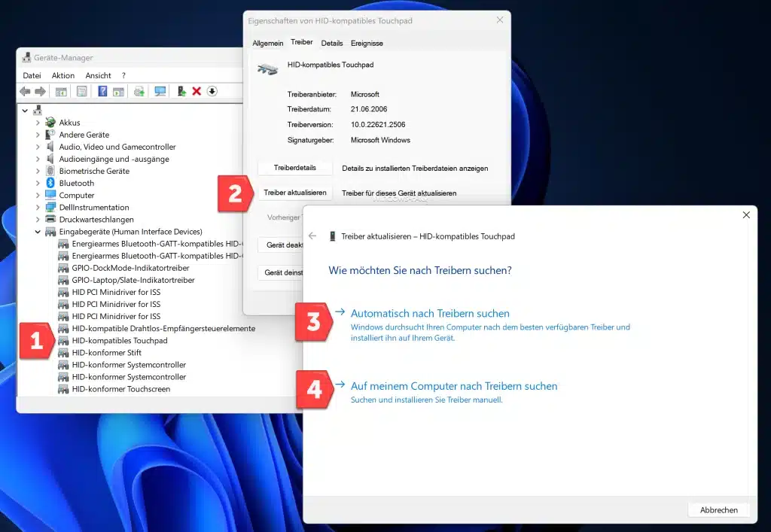Click the Biometrische Geräte fingerprint icon
The width and height of the screenshot is (771, 532).
click(x=50, y=171)
